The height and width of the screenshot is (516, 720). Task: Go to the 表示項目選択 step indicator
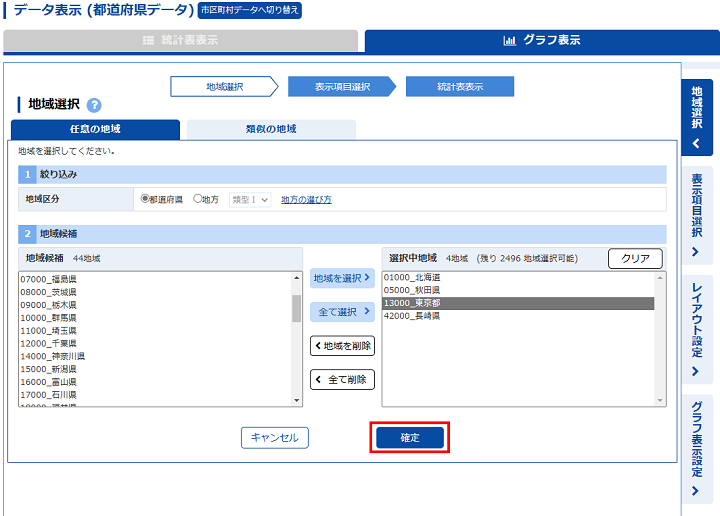coord(342,86)
